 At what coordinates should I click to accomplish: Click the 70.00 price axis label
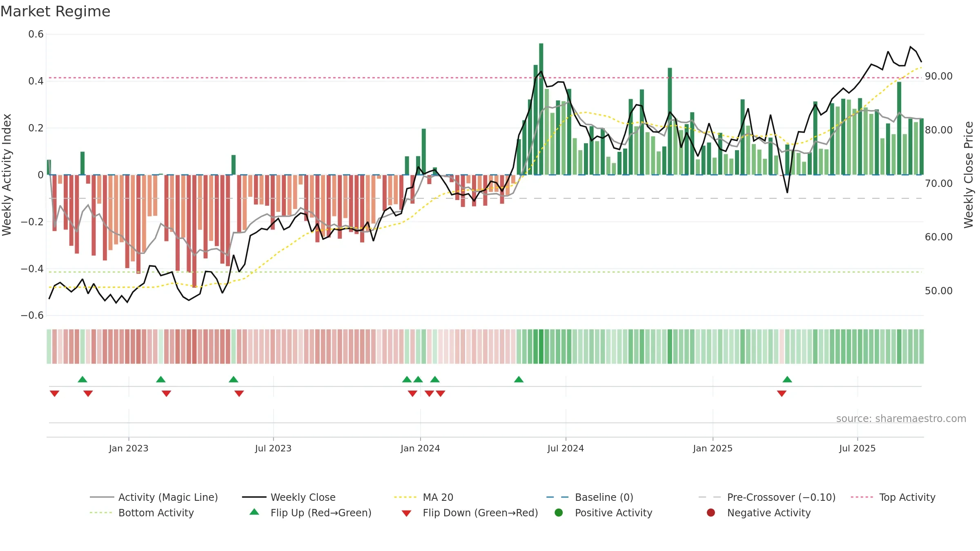pos(939,183)
